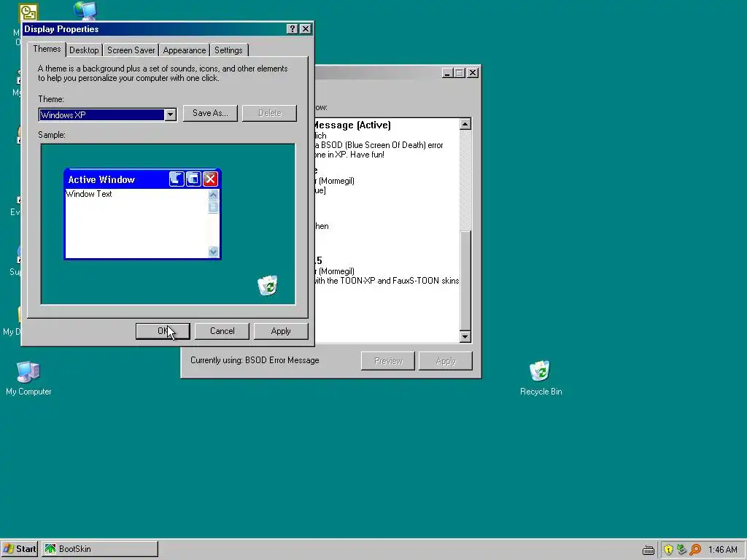Click the sample window scrollbar down arrow
This screenshot has width=747, height=560.
coord(214,252)
